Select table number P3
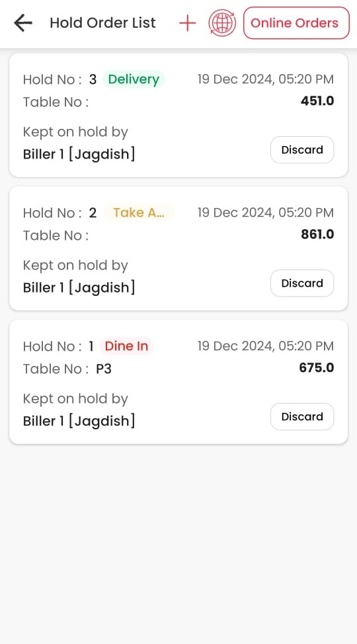357x644 pixels. [x=104, y=369]
